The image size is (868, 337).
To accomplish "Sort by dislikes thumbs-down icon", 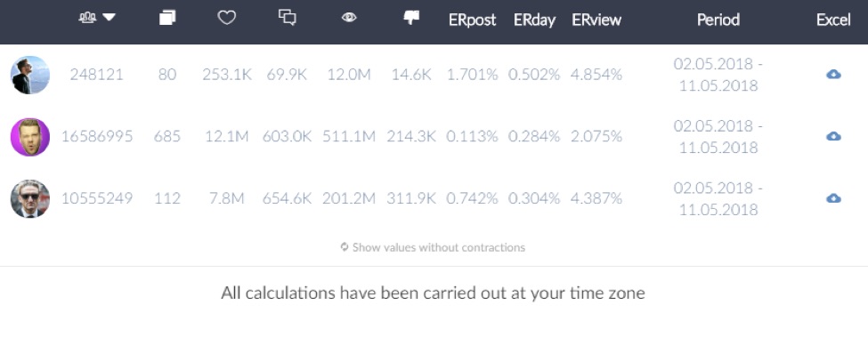I will pos(411,19).
